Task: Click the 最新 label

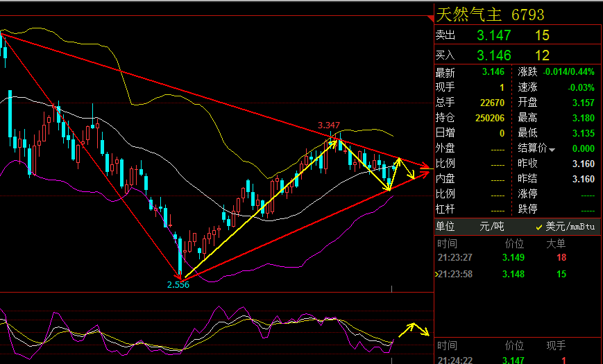Action: [x=445, y=72]
